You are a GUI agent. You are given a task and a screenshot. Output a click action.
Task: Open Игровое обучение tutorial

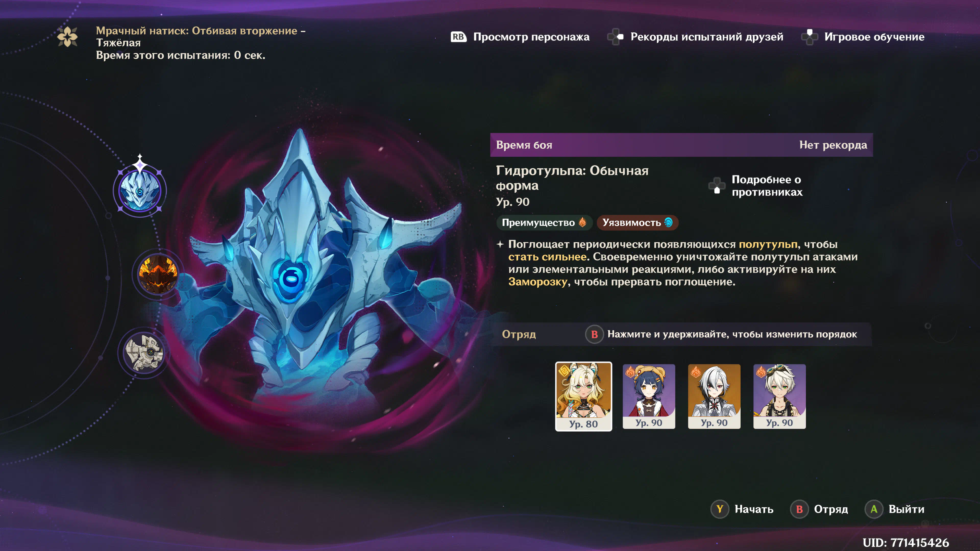(x=874, y=37)
